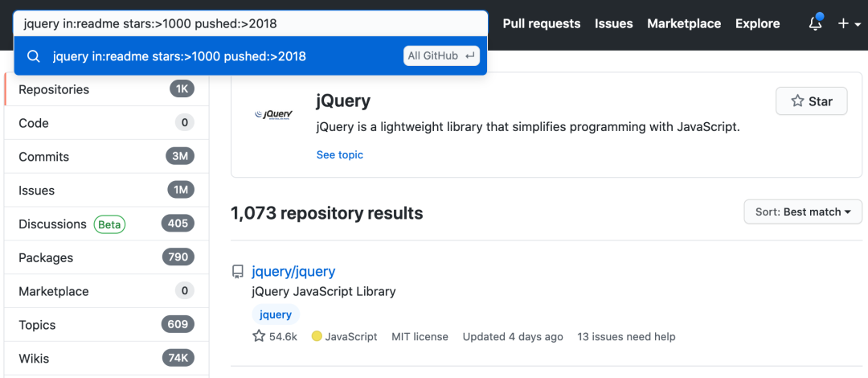Click the jQuery topic logo

pyautogui.click(x=273, y=114)
